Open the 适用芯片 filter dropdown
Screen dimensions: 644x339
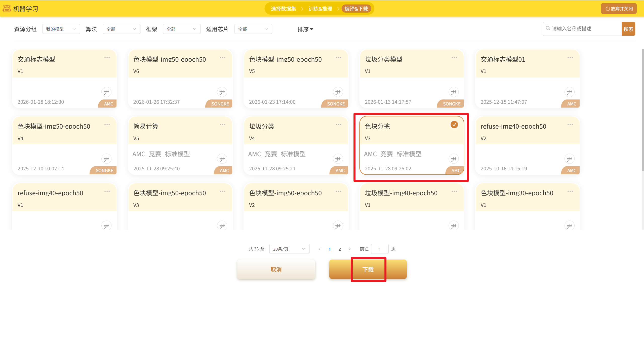(253, 29)
